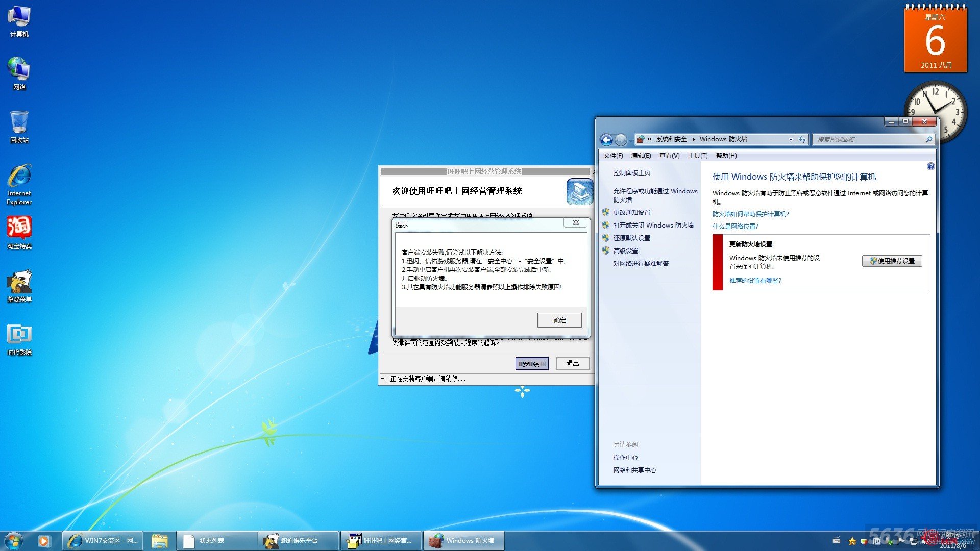Click the 系统和安全 breadcrumb segment
Screen dimensions: 980x551
pos(671,139)
